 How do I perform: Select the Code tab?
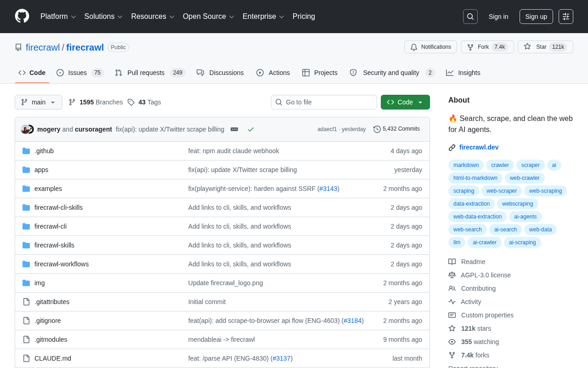click(x=32, y=73)
